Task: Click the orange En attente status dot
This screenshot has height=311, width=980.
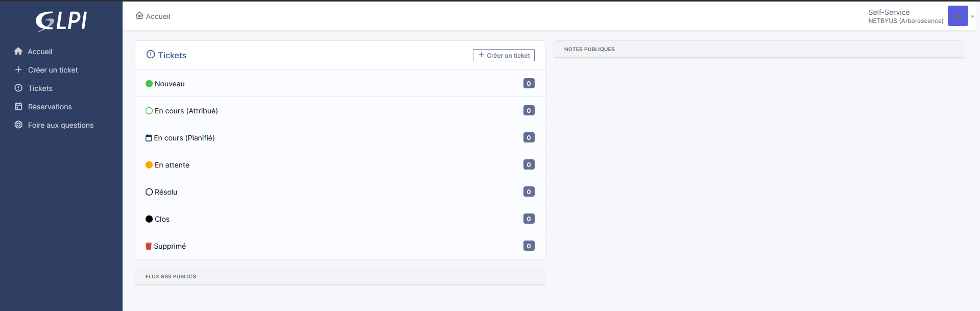Action: [x=149, y=165]
